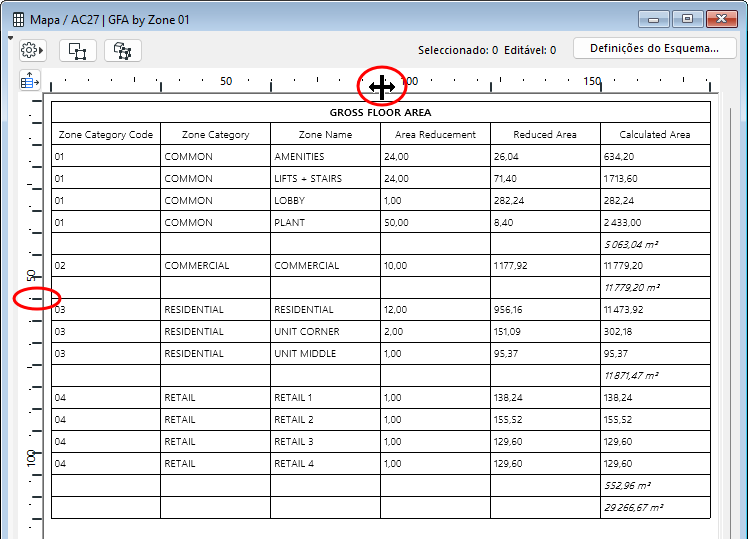
Task: Click the LOBBY zone name cell
Action: pos(325,200)
